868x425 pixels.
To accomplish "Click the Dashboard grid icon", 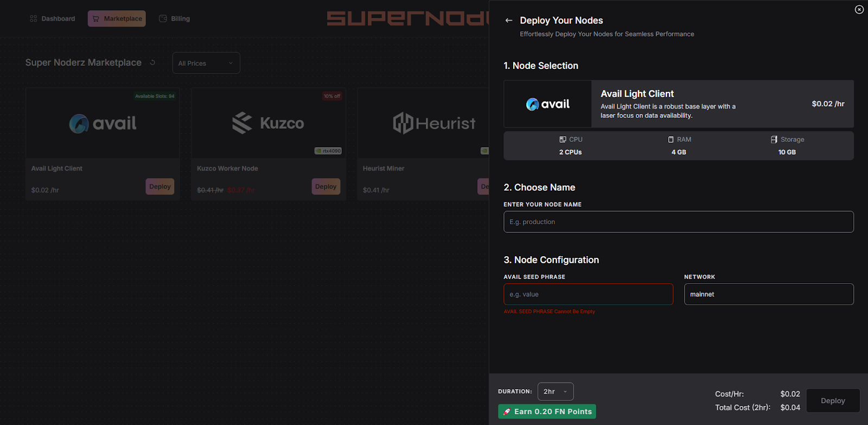I will [34, 18].
